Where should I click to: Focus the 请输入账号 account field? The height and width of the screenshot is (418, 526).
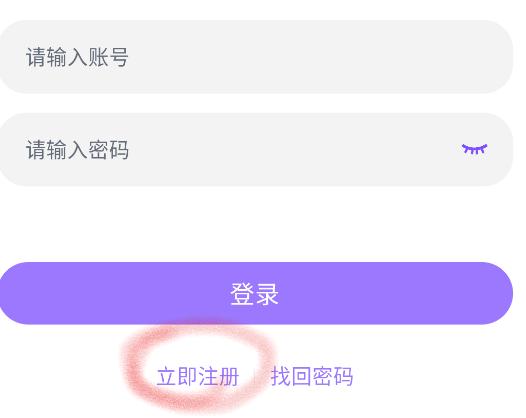pyautogui.click(x=256, y=57)
